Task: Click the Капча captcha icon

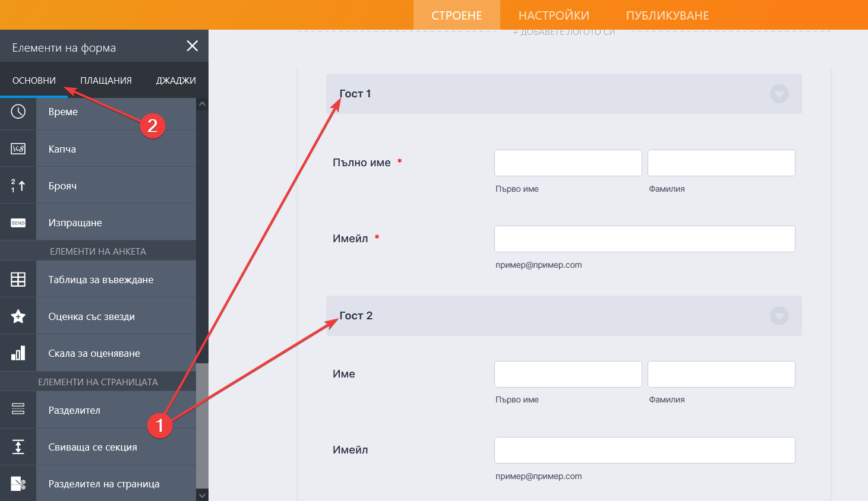Action: (18, 148)
